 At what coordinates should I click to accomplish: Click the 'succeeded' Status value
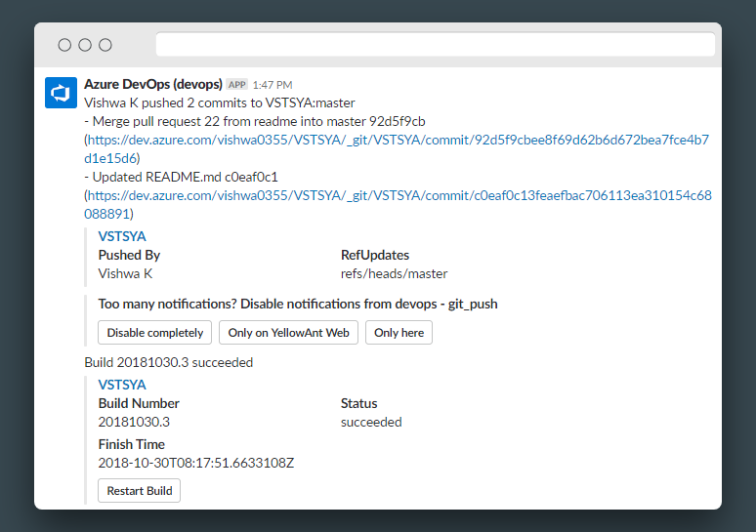pyautogui.click(x=371, y=422)
